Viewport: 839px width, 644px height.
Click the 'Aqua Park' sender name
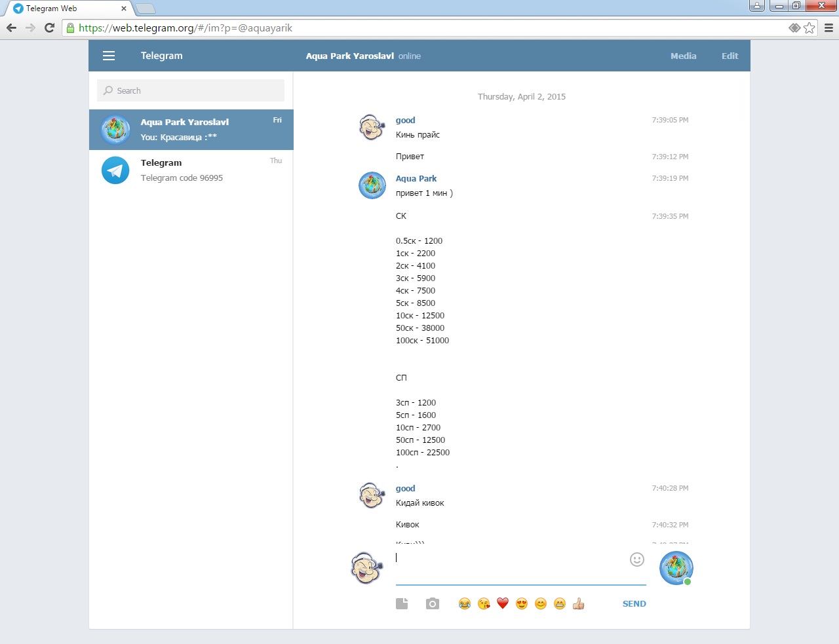[416, 178]
